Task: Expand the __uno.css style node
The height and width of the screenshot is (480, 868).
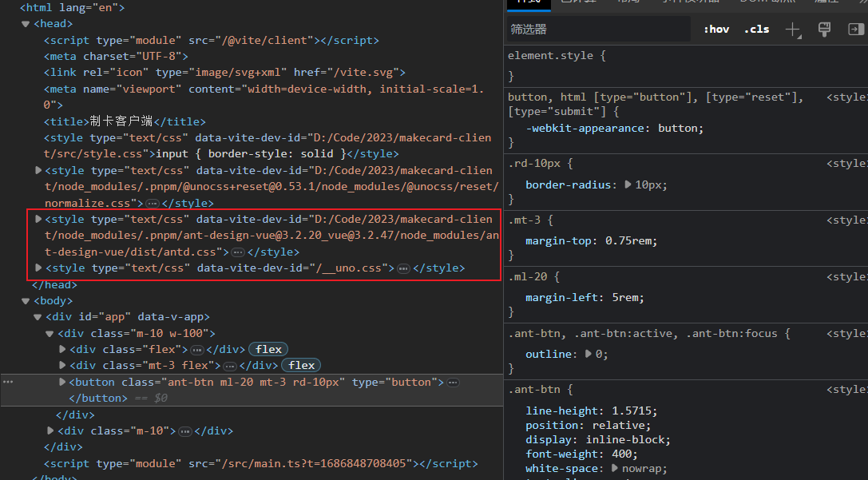Action: click(38, 268)
